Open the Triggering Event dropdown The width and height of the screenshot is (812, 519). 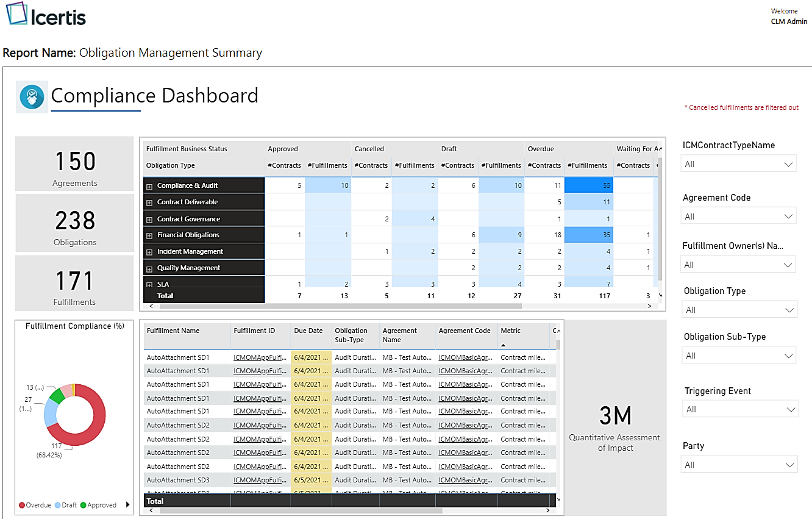point(739,409)
